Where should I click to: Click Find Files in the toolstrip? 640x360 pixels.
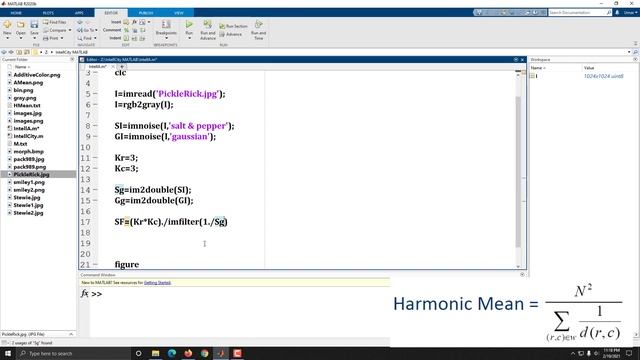coord(54,22)
